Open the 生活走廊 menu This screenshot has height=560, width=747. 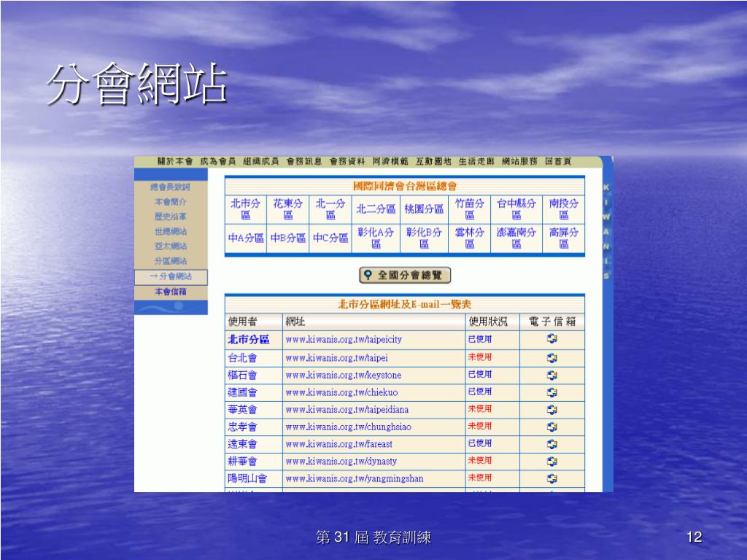(x=476, y=161)
